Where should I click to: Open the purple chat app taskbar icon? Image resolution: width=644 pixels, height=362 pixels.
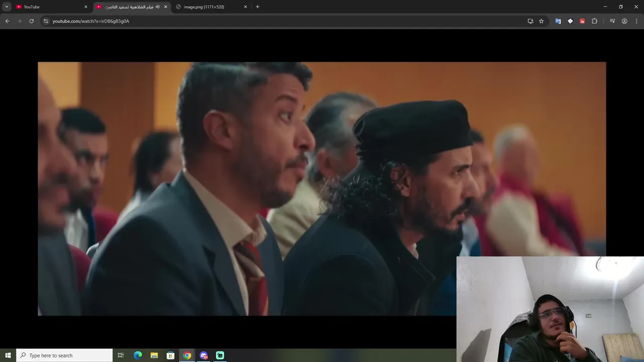tap(204, 355)
